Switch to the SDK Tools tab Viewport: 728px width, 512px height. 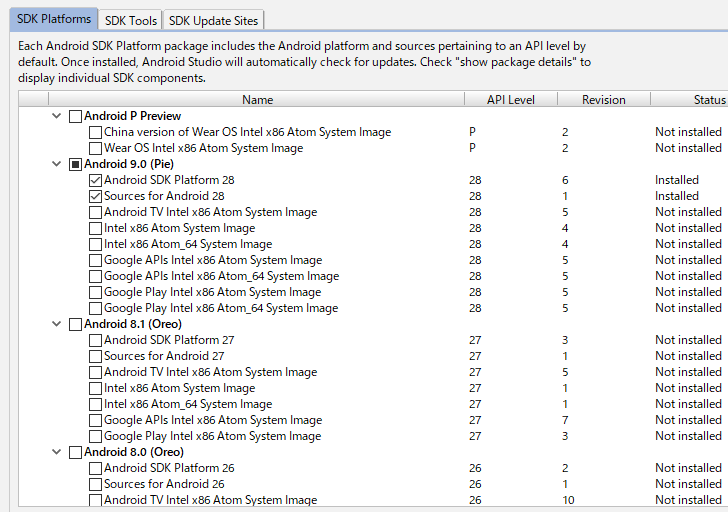pyautogui.click(x=130, y=21)
